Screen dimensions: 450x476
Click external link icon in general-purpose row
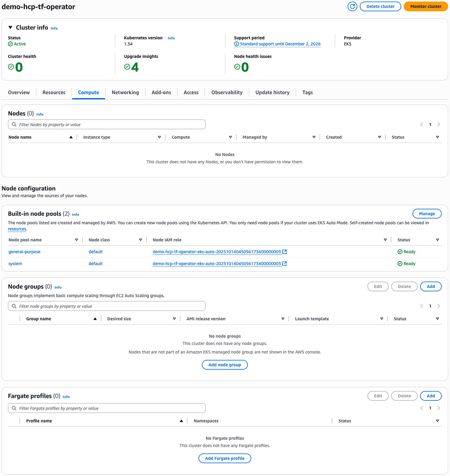tap(284, 252)
